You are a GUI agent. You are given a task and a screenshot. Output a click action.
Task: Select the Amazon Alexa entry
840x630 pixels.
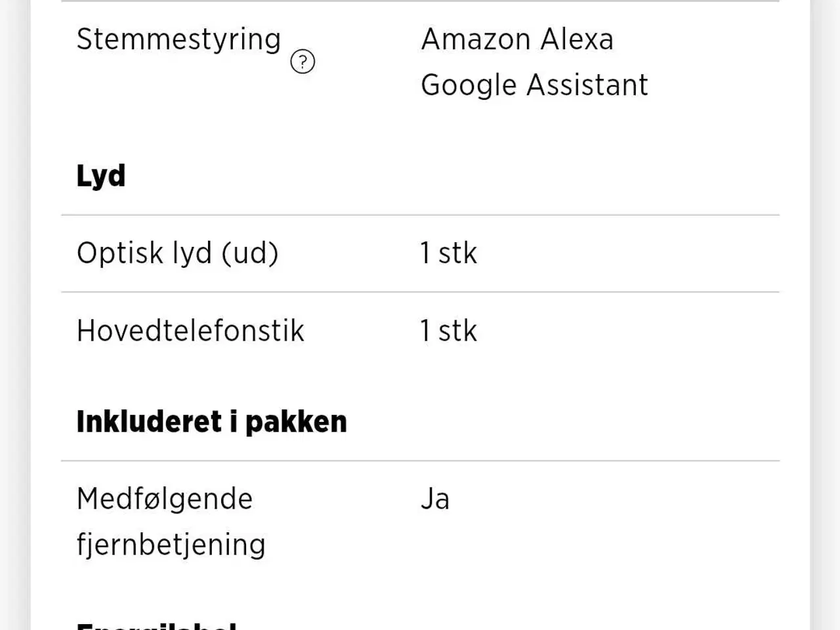click(x=518, y=39)
